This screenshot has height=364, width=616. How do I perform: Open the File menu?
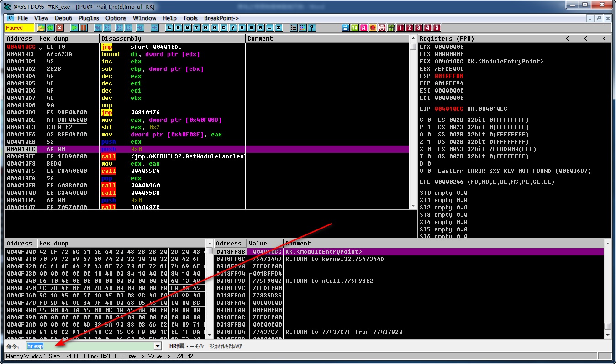pos(22,18)
